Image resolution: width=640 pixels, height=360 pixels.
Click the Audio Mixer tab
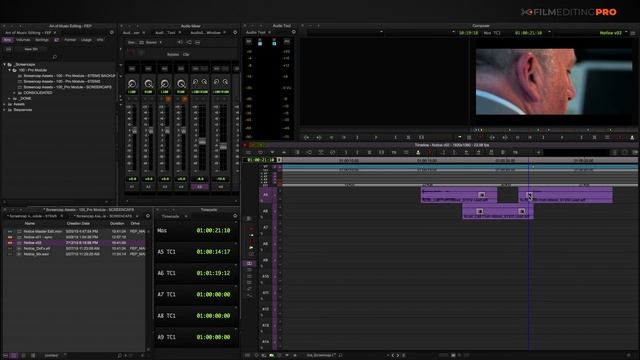(x=131, y=33)
